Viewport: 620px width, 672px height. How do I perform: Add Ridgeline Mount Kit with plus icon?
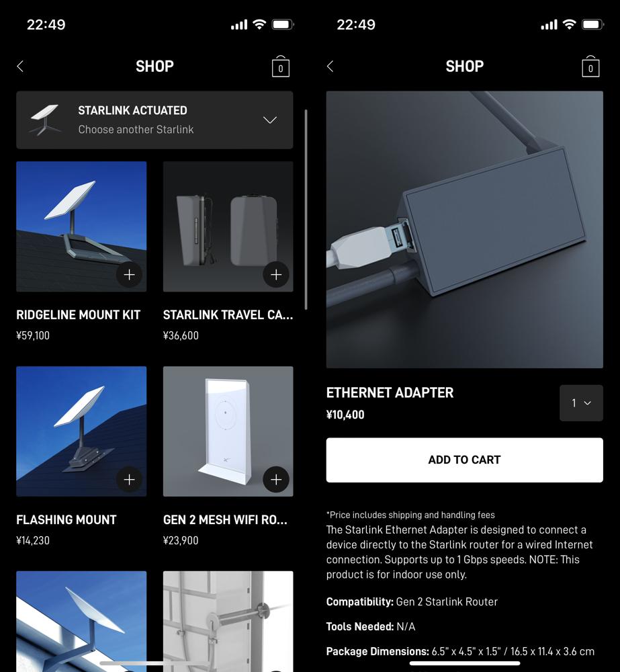(x=129, y=275)
